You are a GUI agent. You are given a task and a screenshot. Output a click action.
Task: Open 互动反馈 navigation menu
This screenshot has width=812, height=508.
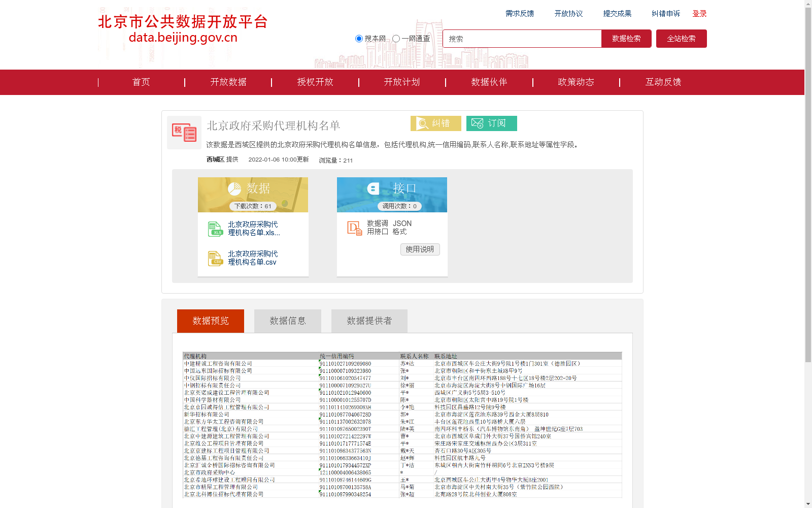663,82
